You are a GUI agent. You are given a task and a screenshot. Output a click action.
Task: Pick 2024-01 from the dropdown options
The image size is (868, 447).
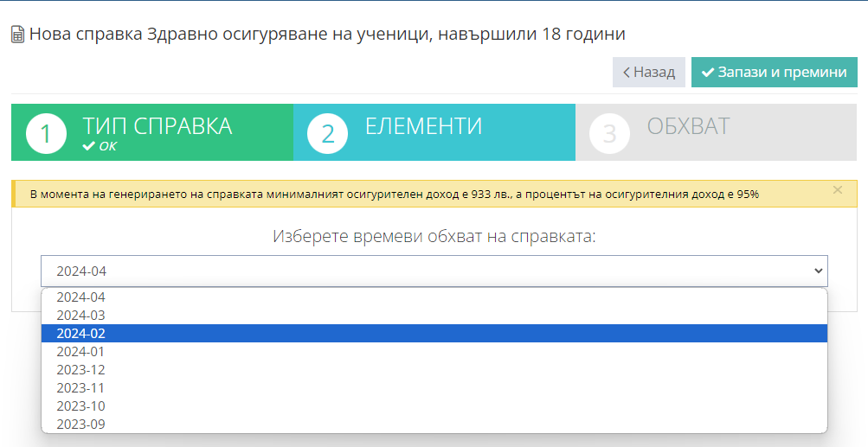point(80,351)
